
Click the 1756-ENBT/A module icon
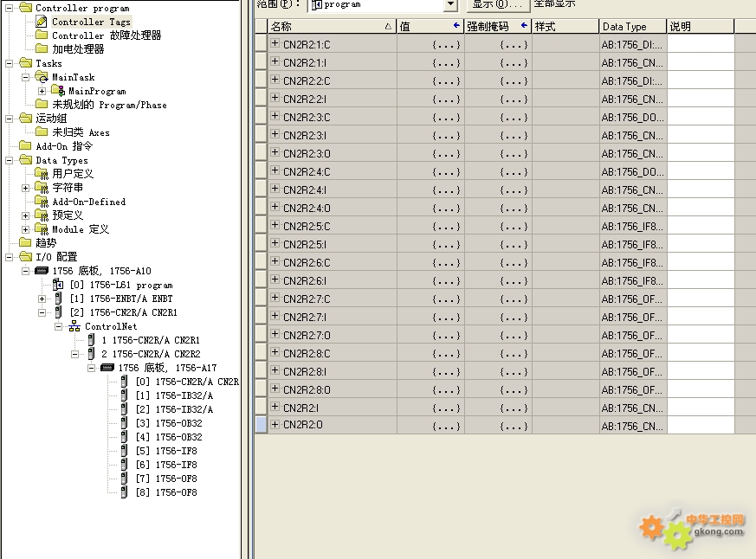click(58, 299)
